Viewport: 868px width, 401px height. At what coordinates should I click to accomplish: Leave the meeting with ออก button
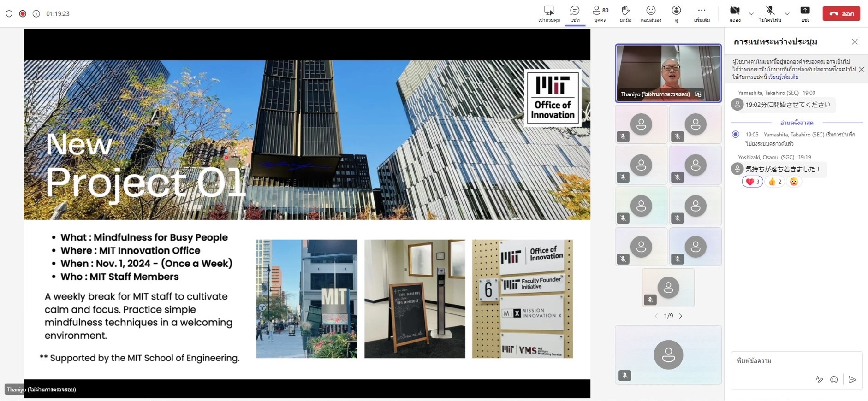point(841,14)
